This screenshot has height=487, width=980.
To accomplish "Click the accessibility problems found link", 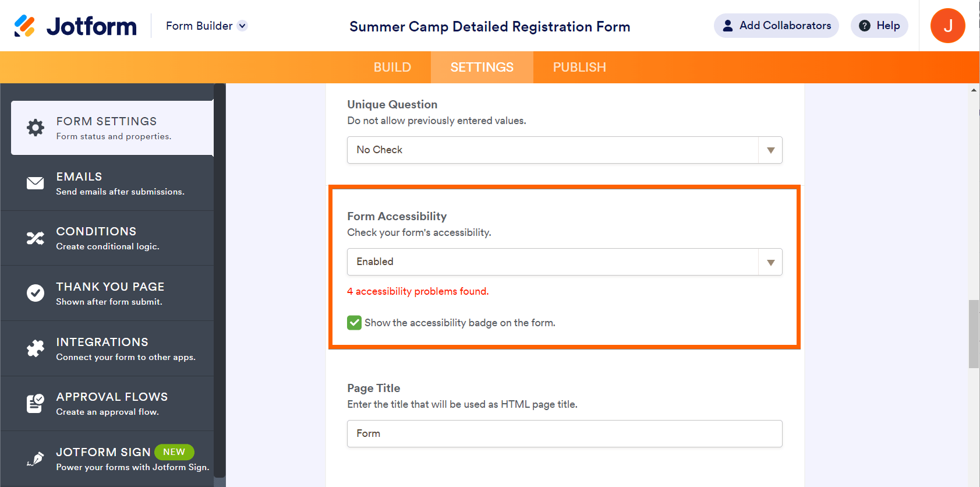I will pos(418,291).
